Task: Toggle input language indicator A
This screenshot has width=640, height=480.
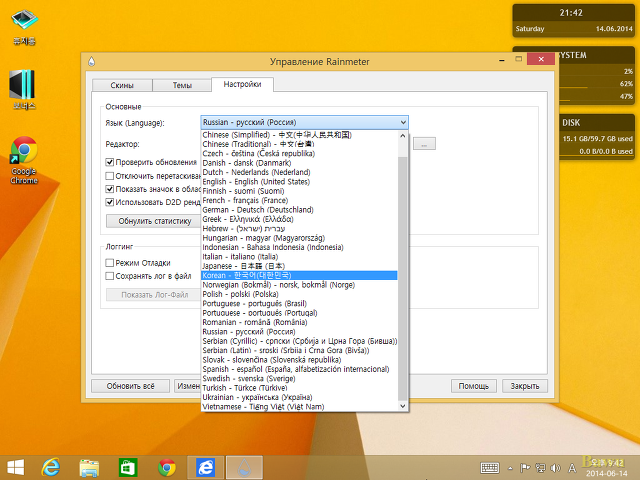Action: click(572, 468)
